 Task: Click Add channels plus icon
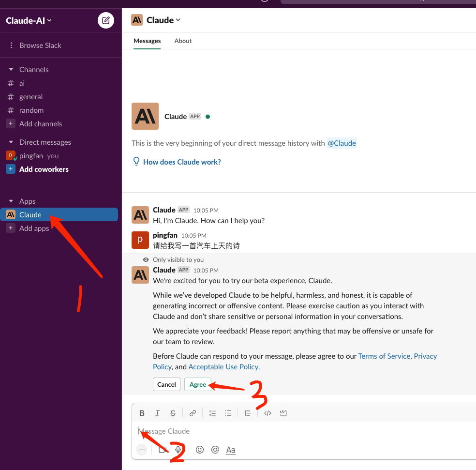tap(11, 123)
